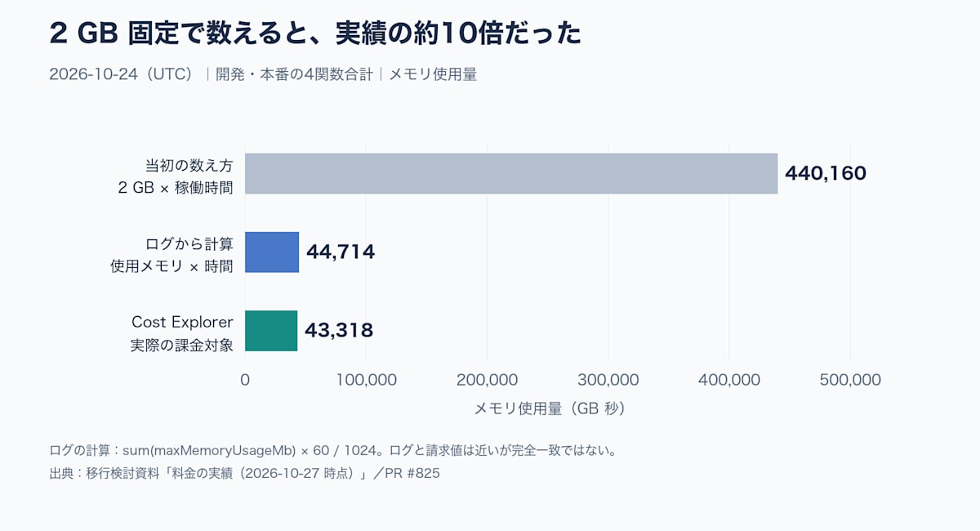The width and height of the screenshot is (980, 531).
Task: Click the x-axis tick label 0
Action: 245,380
